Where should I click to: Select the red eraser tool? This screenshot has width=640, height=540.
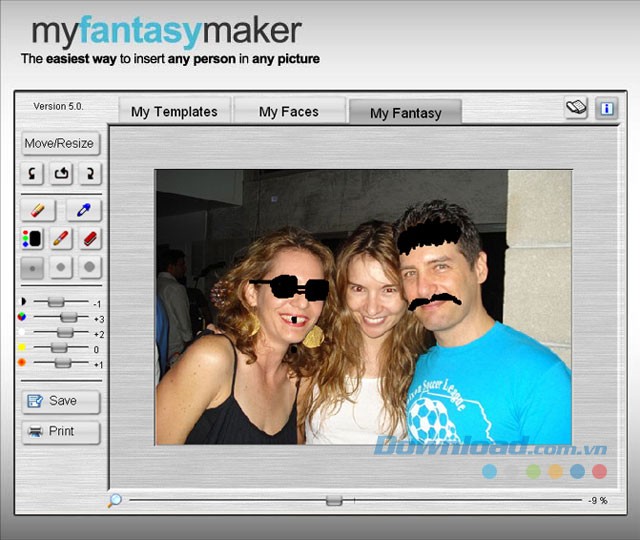point(89,239)
